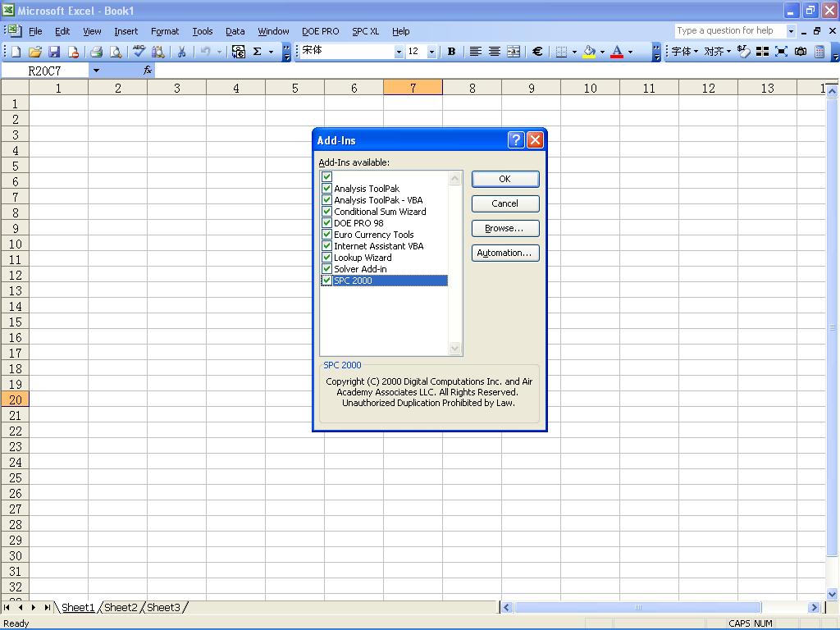
Task: Toggle the DOE PRO 98 checkbox
Action: tap(326, 222)
